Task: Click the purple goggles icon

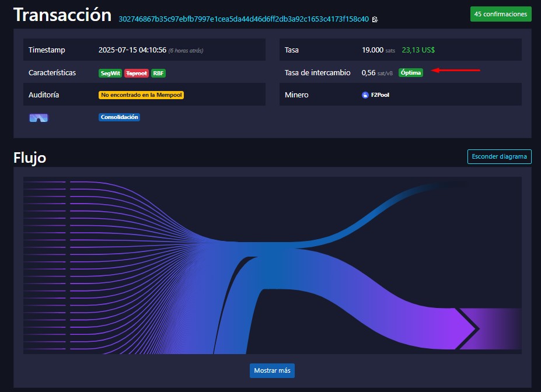Action: (39, 117)
